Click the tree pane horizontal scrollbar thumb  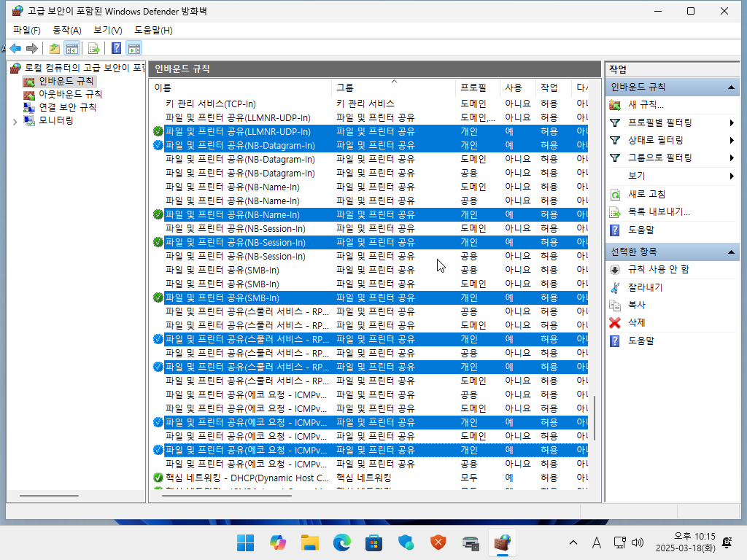tap(49, 496)
